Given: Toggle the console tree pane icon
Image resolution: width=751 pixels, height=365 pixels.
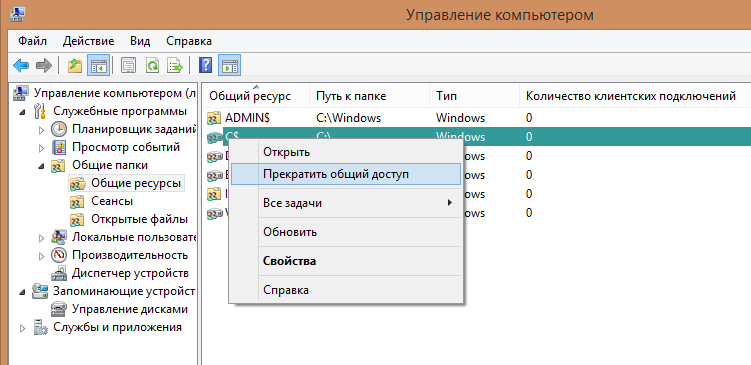Looking at the screenshot, I should coord(98,66).
